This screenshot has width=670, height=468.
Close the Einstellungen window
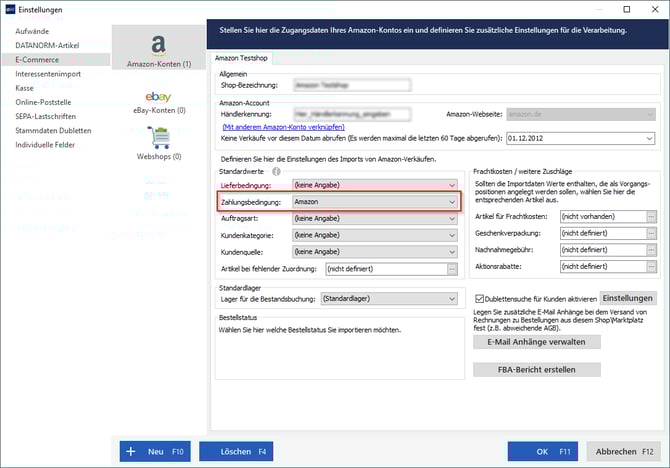click(655, 9)
